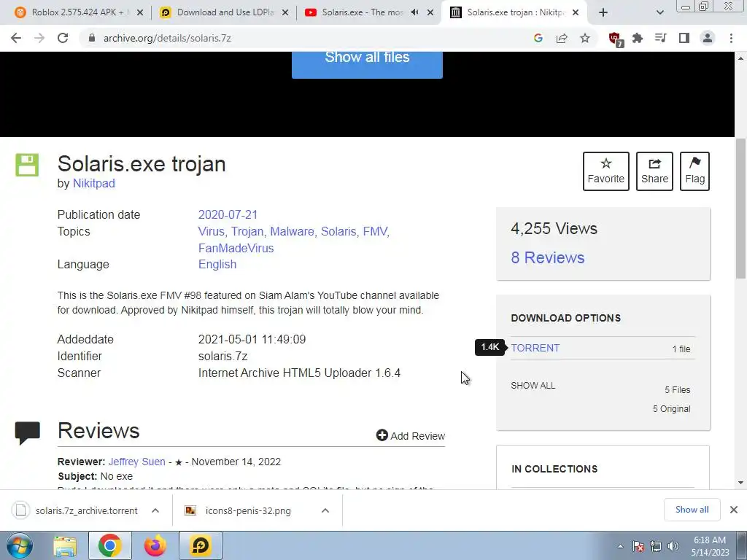Click the taskbar clock showing 6:18 AM

pyautogui.click(x=710, y=546)
